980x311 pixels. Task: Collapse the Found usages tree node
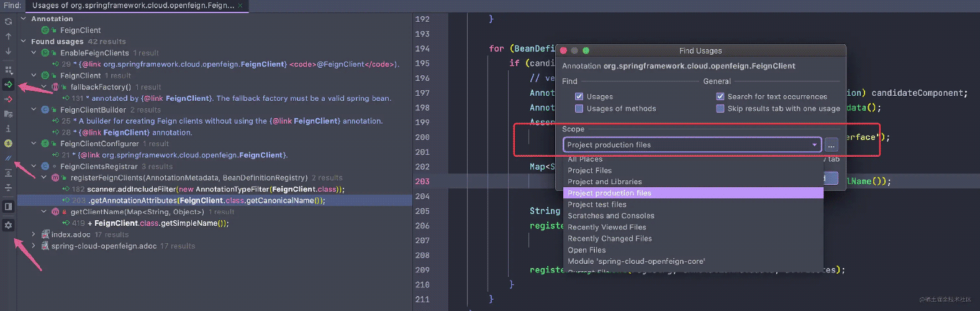point(24,42)
